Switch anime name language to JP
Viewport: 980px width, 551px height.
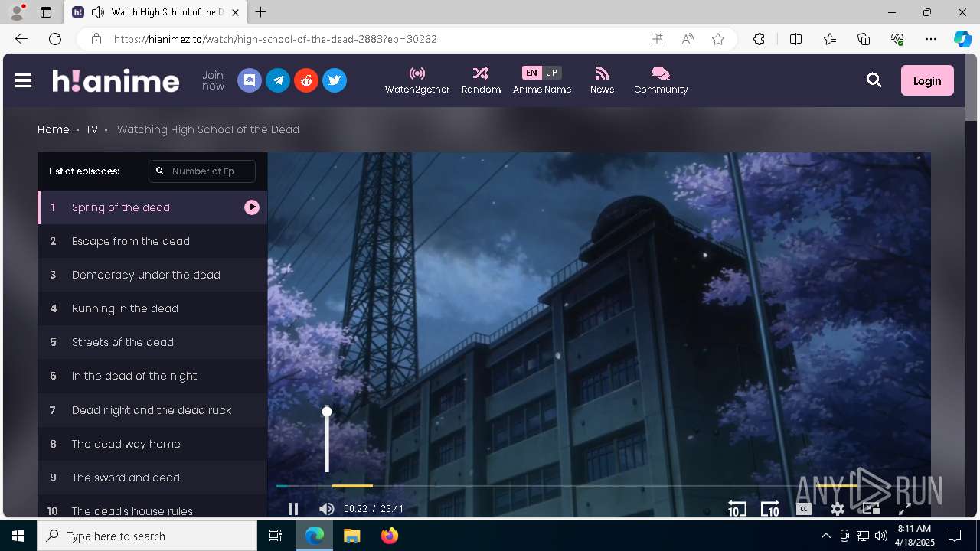click(552, 73)
